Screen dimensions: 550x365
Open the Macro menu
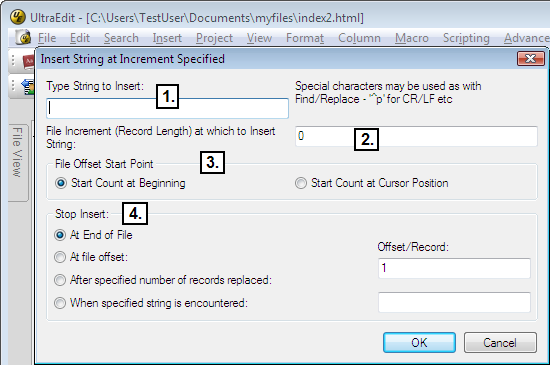tap(412, 38)
